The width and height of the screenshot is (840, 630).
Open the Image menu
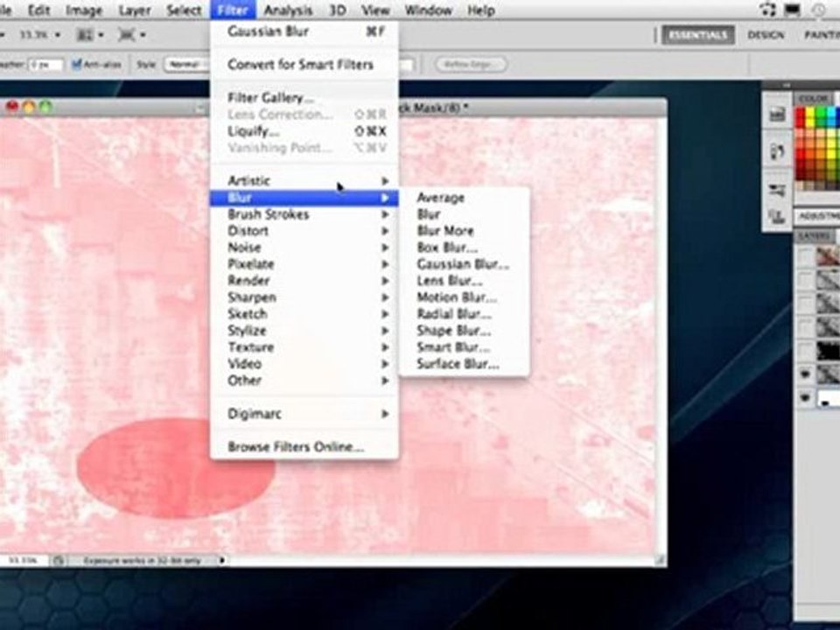point(84,10)
